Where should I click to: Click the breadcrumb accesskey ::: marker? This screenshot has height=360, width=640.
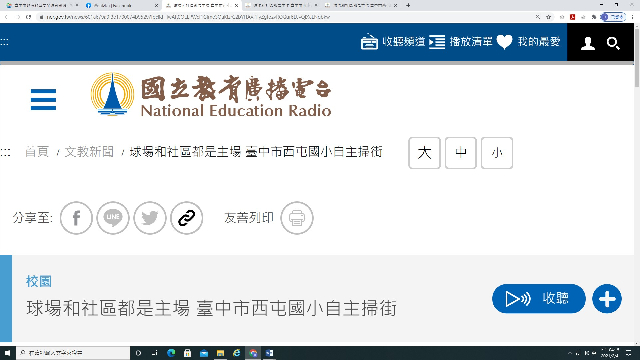[5, 153]
